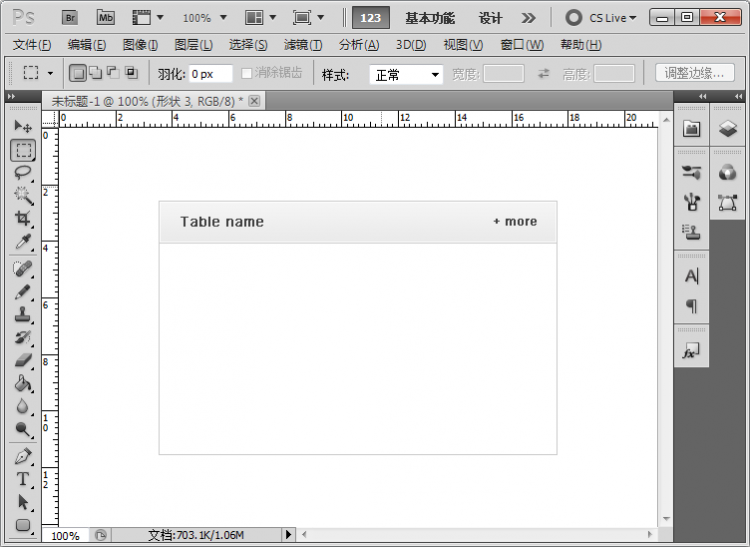This screenshot has width=750, height=547.
Task: Select the Eraser tool
Action: click(22, 360)
